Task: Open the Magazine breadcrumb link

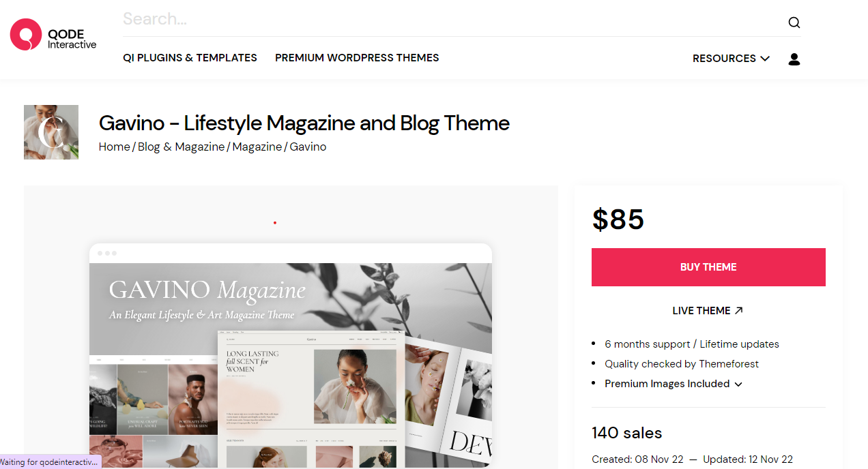Action: (257, 147)
